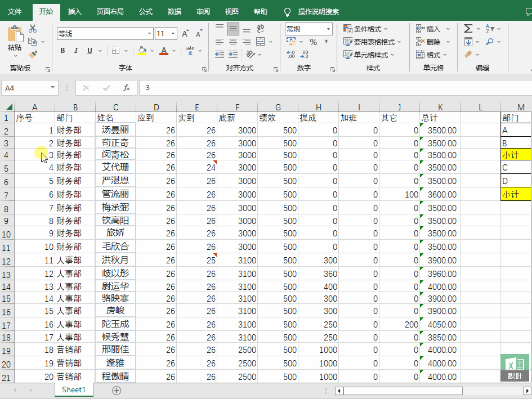Select Sheet1 tab
Screen dimensions: 532x399
point(74,389)
